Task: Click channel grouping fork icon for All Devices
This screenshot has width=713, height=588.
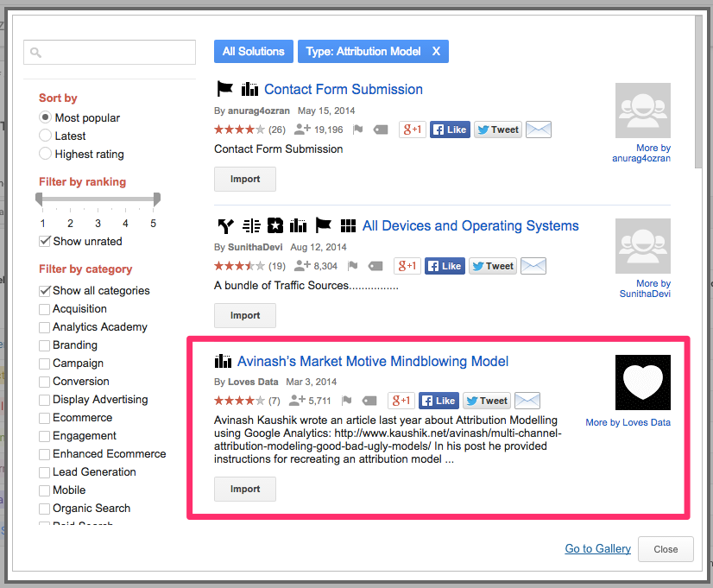Action: pyautogui.click(x=225, y=225)
